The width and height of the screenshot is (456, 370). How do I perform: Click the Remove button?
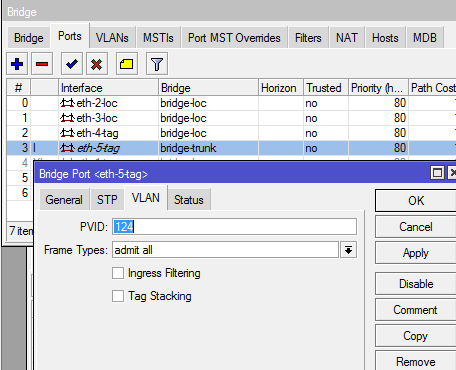click(416, 361)
